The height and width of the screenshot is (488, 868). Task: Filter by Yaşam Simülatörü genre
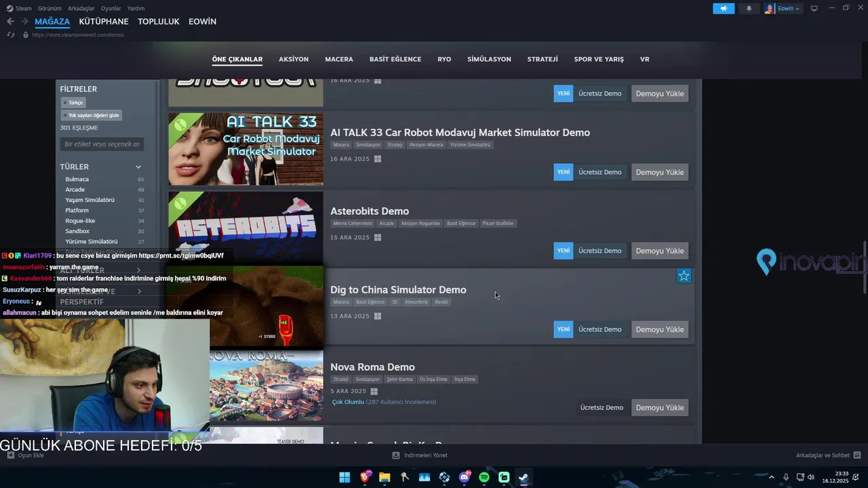[90, 200]
